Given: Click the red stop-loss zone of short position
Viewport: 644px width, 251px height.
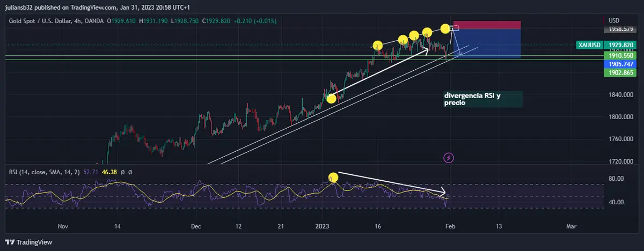Looking at the screenshot, I should coord(487,25).
